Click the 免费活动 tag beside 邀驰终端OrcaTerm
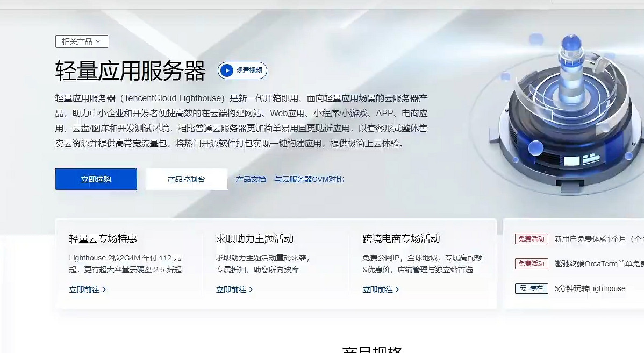Image resolution: width=644 pixels, height=353 pixels. pos(531,264)
